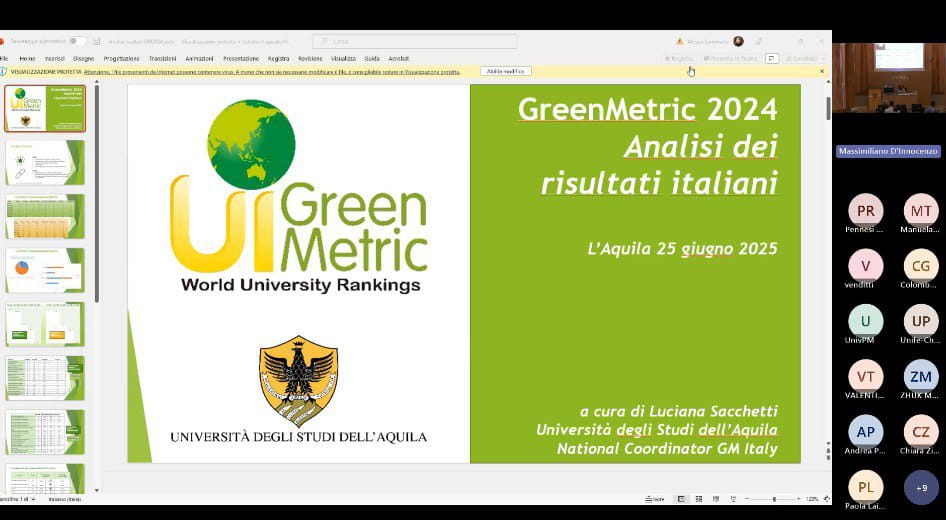Screen dimensions: 946x520
Task: Open the Transizioni ribbon tab
Action: 162,59
